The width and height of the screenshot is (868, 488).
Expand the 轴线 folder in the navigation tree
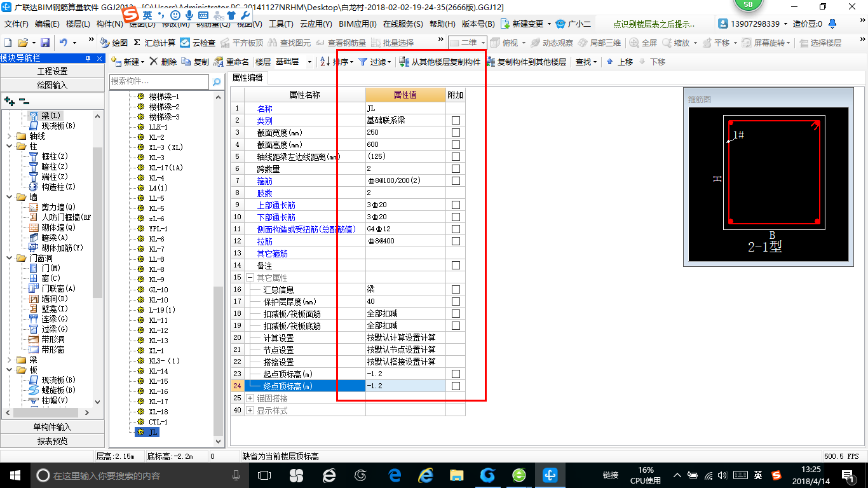click(x=8, y=136)
